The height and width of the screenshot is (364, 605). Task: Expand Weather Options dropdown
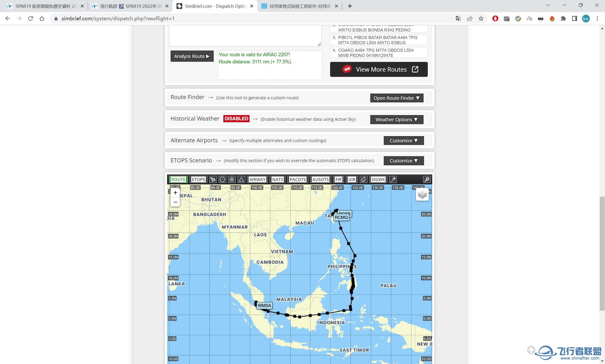(397, 119)
